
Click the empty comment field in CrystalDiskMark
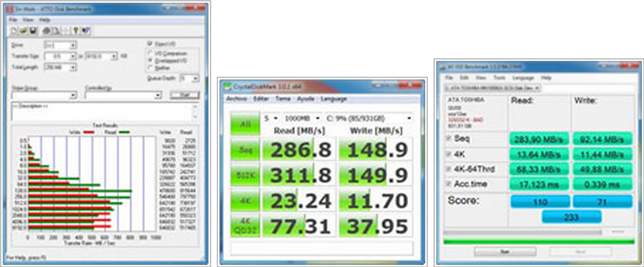[322, 248]
